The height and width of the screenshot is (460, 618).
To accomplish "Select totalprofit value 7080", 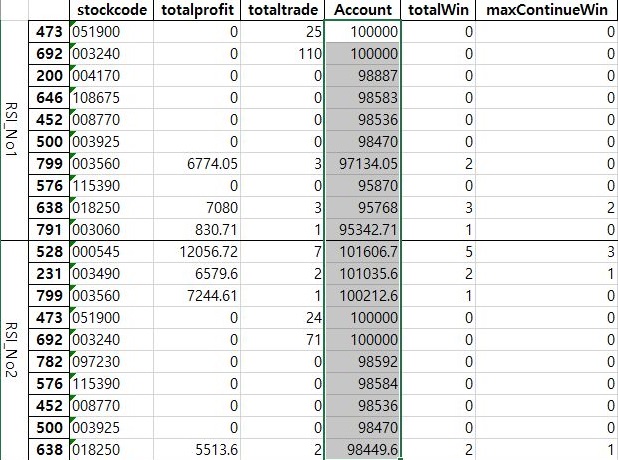I will (197, 208).
